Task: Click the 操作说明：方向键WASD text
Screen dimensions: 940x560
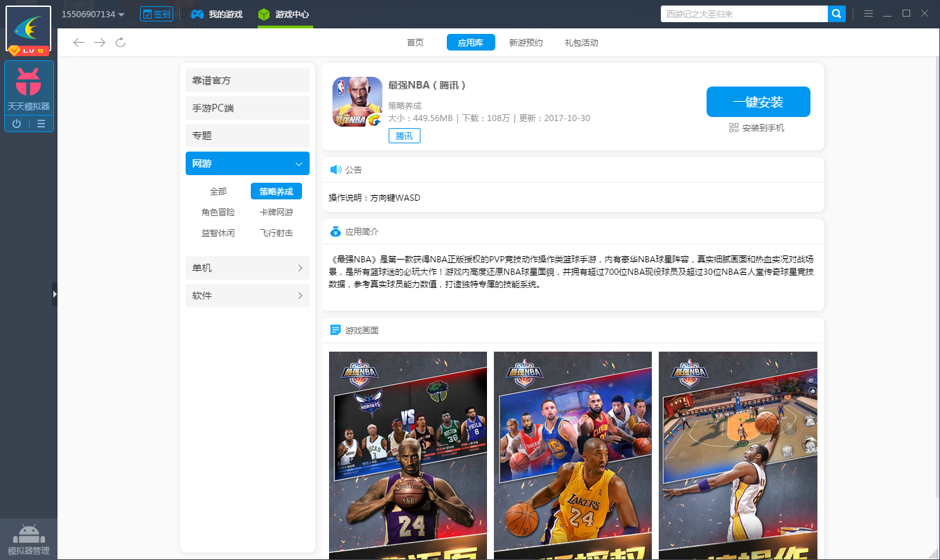Action: click(x=375, y=198)
